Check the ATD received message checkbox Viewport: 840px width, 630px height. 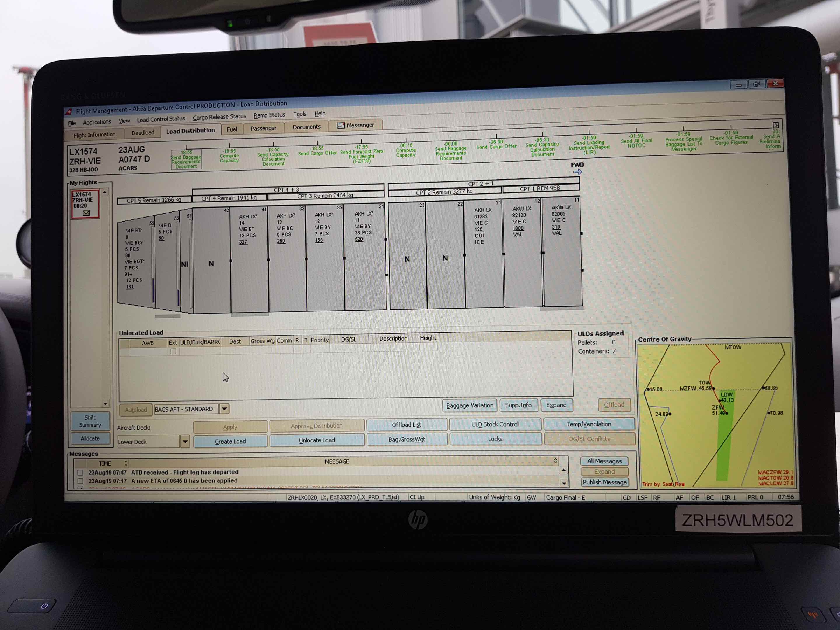click(x=80, y=473)
